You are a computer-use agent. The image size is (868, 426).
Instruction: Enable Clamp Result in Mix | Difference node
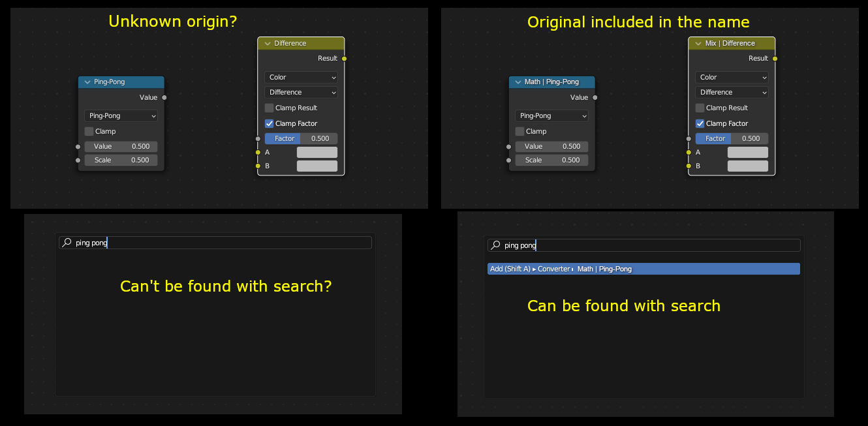click(x=700, y=108)
